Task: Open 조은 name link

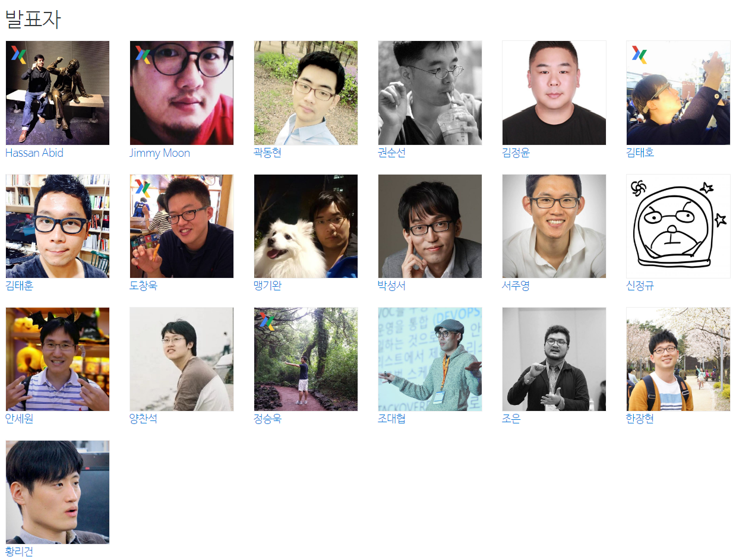Action: pyautogui.click(x=511, y=419)
